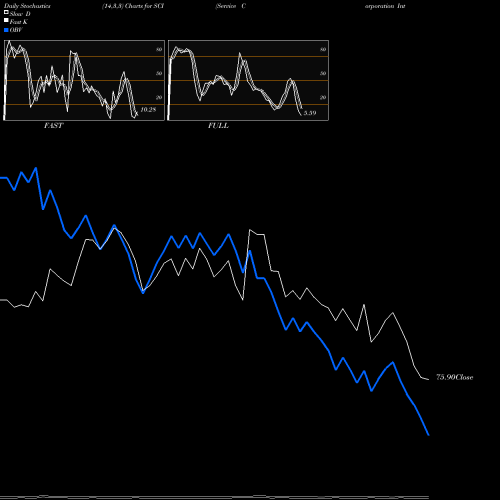Click the Fast K legend swatch

click(6, 20)
